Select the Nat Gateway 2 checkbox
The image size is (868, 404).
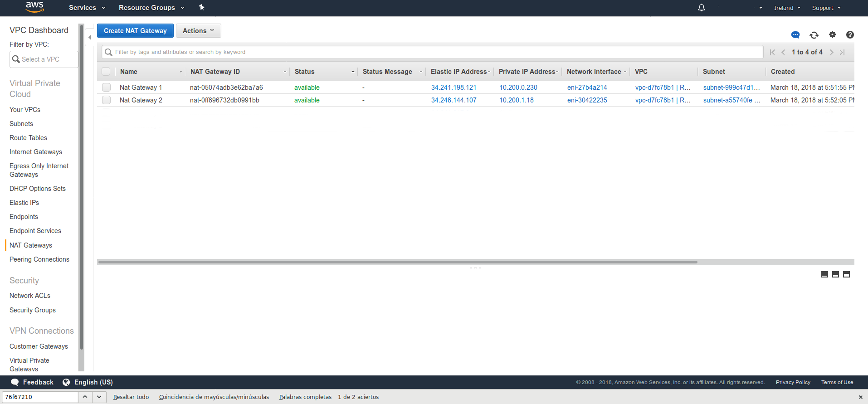pos(107,100)
